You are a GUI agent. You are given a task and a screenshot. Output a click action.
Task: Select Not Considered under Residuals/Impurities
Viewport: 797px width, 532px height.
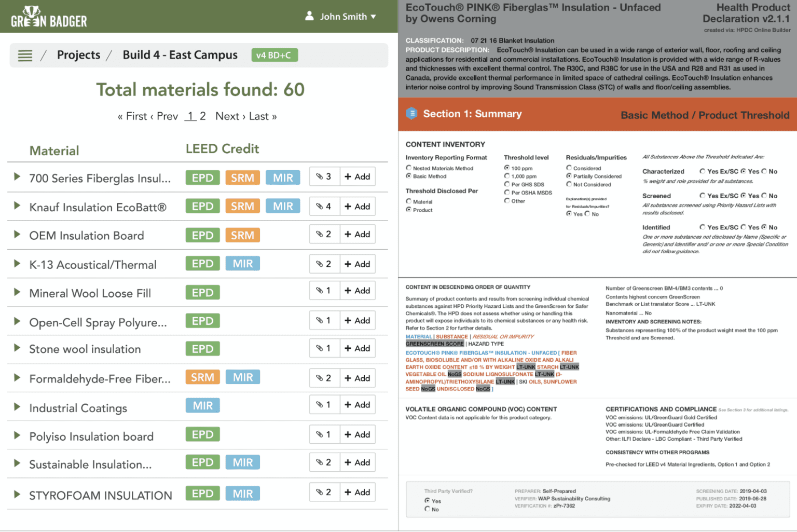(x=569, y=184)
